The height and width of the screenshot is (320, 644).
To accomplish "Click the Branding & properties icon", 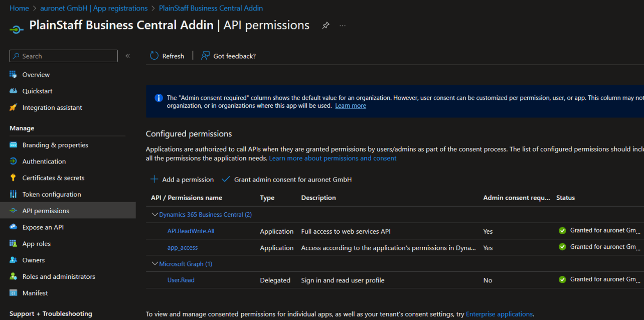I will coord(13,145).
